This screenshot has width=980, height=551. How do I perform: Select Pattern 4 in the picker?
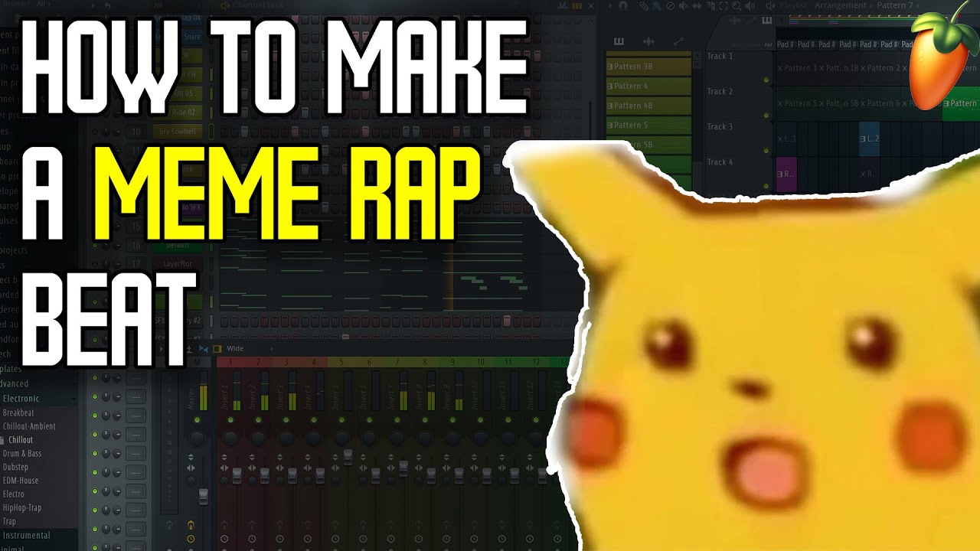click(648, 86)
